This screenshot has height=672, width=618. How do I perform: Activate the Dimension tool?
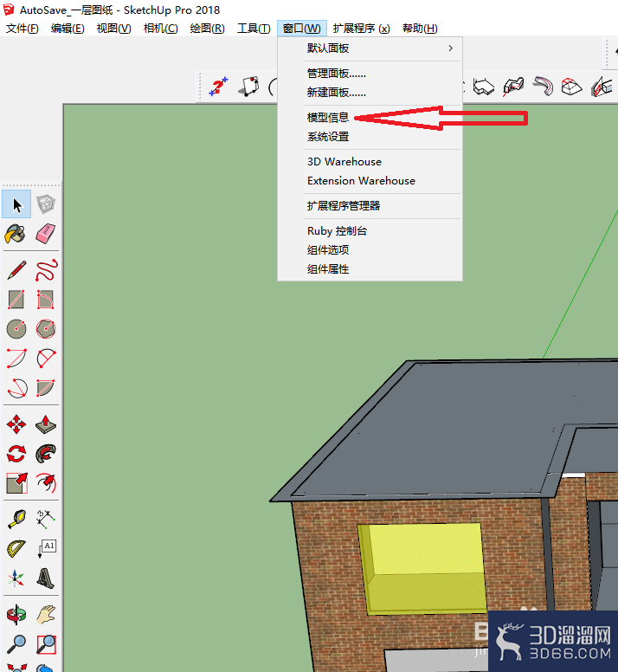tap(45, 520)
